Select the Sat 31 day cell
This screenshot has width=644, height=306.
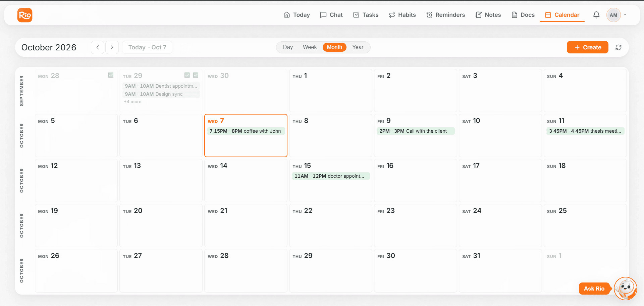point(500,270)
